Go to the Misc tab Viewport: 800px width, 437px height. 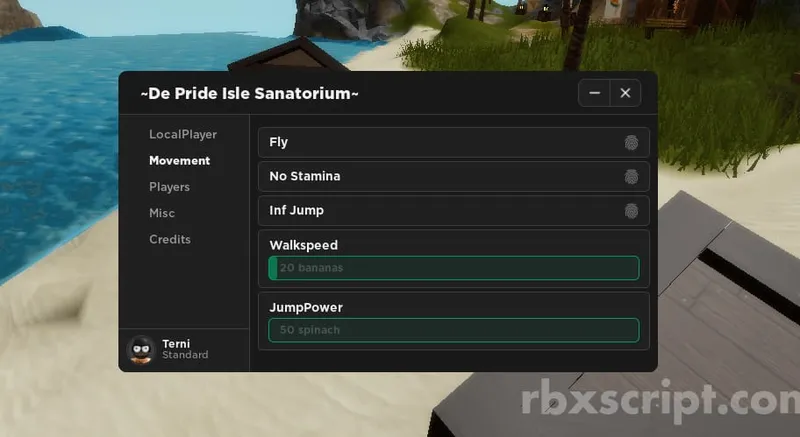[162, 213]
